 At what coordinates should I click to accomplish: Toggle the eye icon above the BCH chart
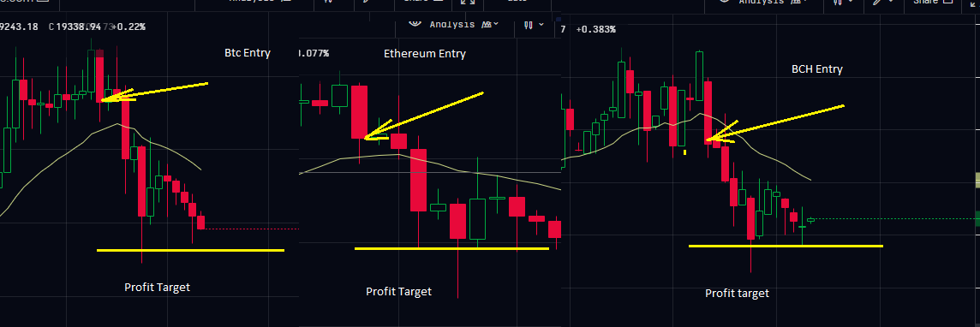pyautogui.click(x=724, y=2)
